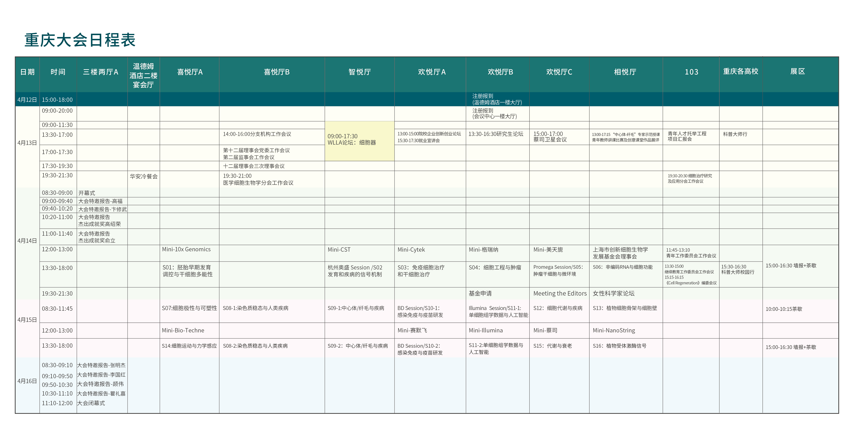Select the 欢悦厅B column header
The image size is (868, 433).
pos(500,72)
